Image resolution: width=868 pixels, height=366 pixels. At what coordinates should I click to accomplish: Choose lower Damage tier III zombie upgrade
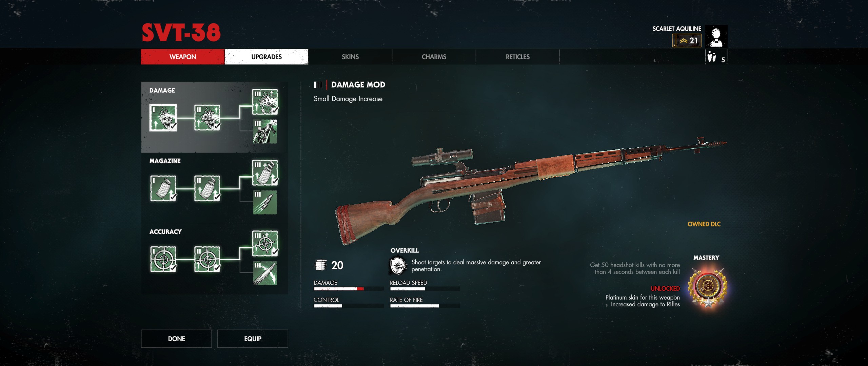(265, 131)
